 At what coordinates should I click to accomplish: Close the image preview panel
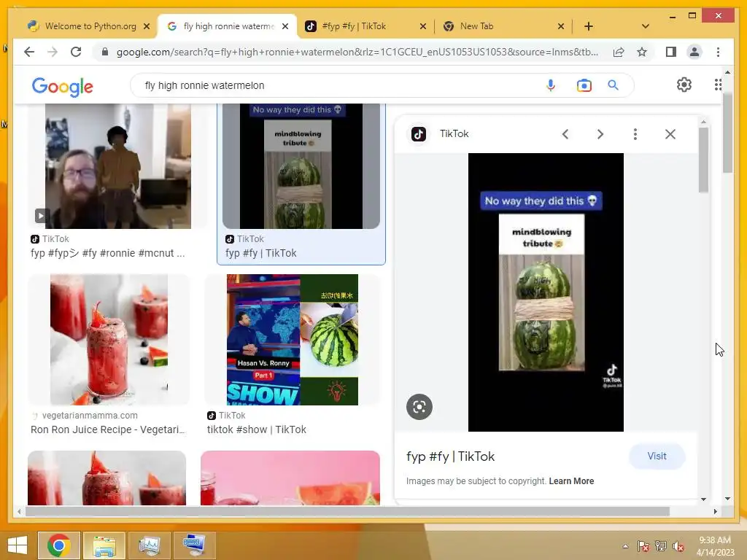pos(670,134)
